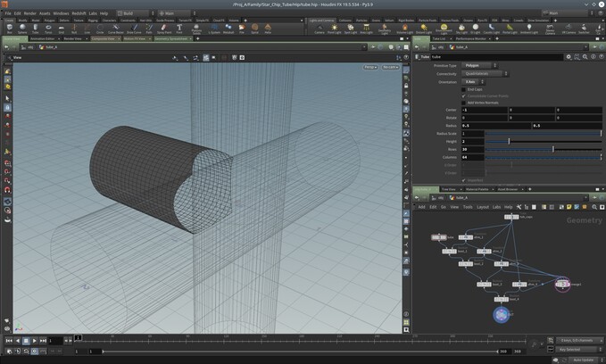Open the Connectivity Quadrilaterals dropdown

pos(485,73)
